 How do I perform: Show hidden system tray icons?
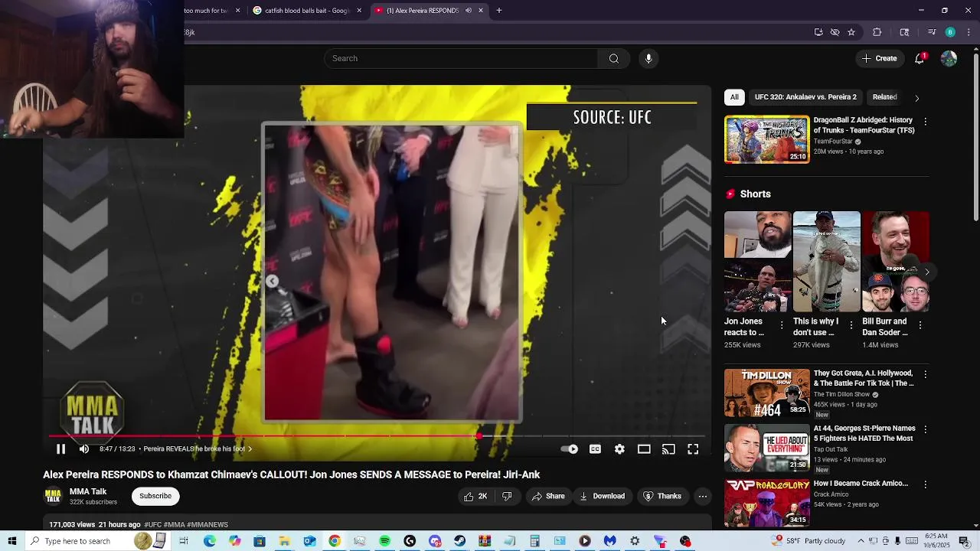(861, 541)
